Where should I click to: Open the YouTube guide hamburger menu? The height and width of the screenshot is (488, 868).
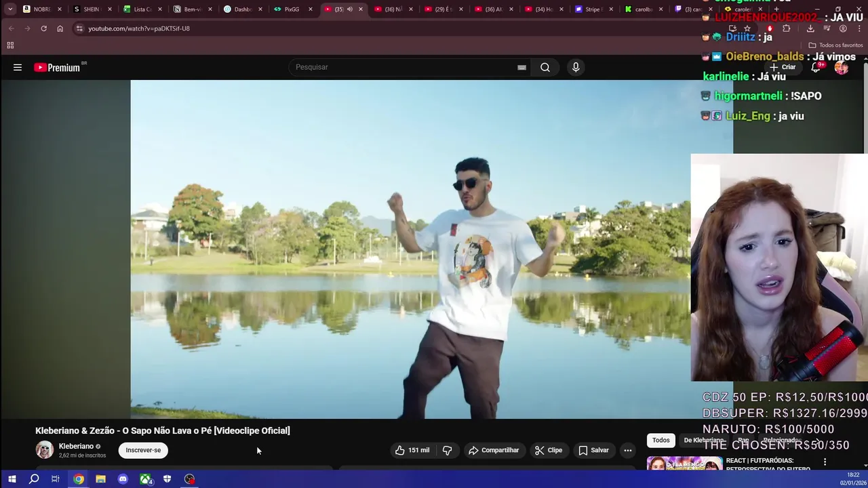pos(18,67)
